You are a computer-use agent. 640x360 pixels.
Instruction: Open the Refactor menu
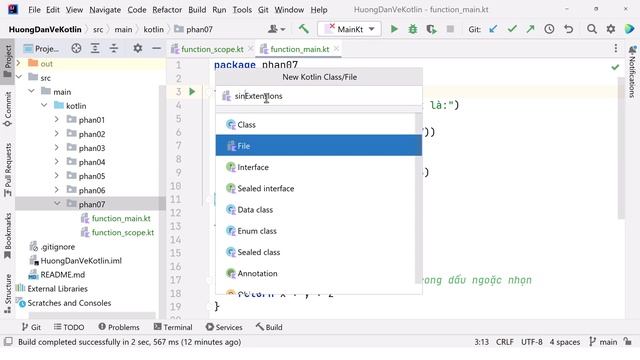point(167,9)
